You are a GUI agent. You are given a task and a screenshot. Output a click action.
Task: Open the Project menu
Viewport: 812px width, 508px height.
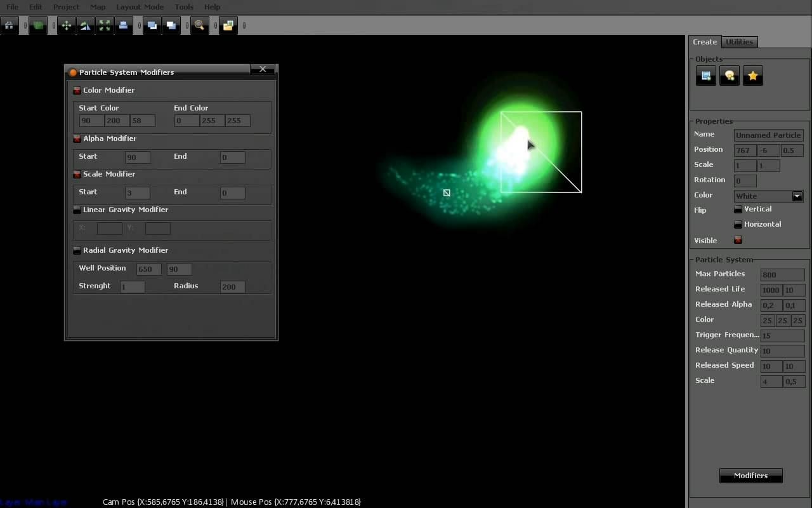66,7
